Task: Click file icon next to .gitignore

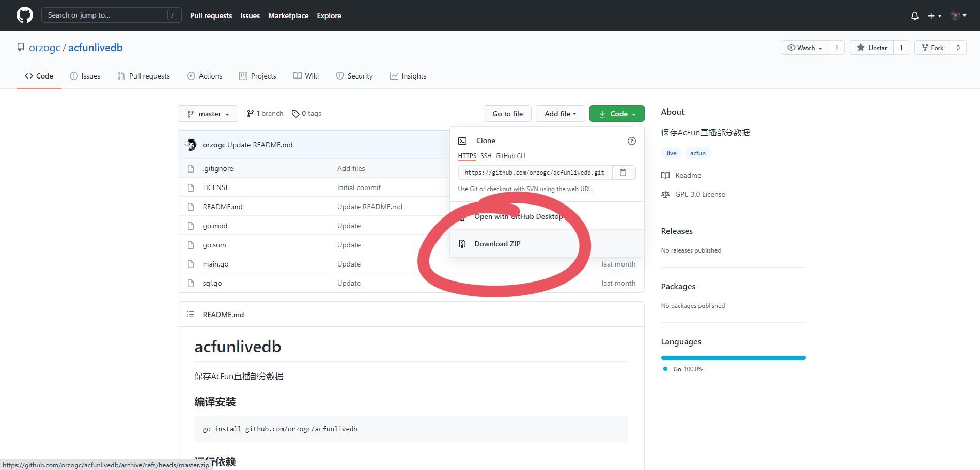Action: point(191,168)
